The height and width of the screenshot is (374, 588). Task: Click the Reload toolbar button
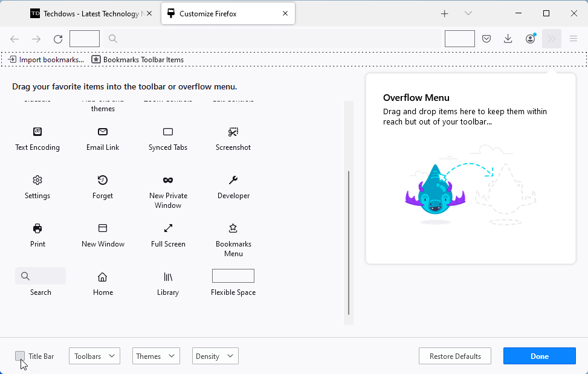[58, 39]
